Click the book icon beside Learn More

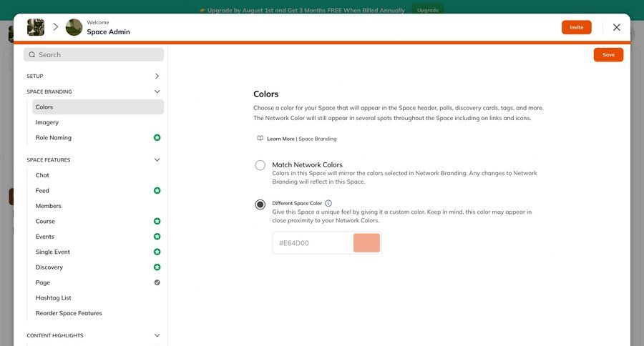click(260, 138)
